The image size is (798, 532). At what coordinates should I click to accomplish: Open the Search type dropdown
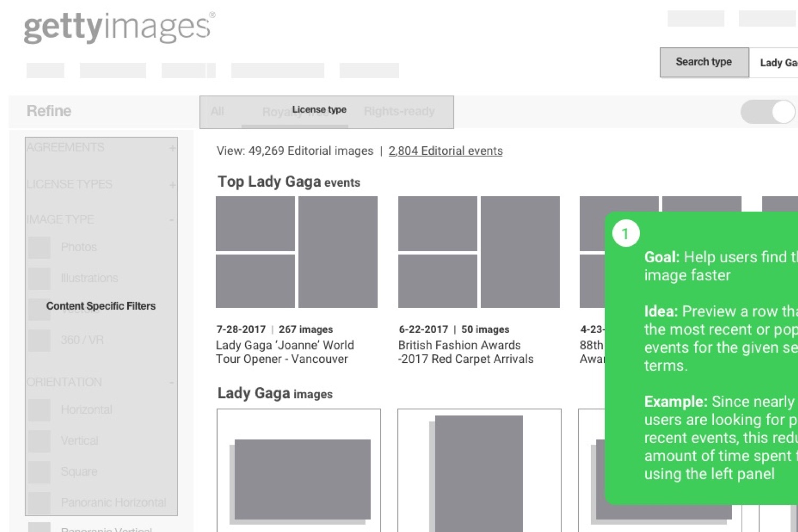(704, 62)
